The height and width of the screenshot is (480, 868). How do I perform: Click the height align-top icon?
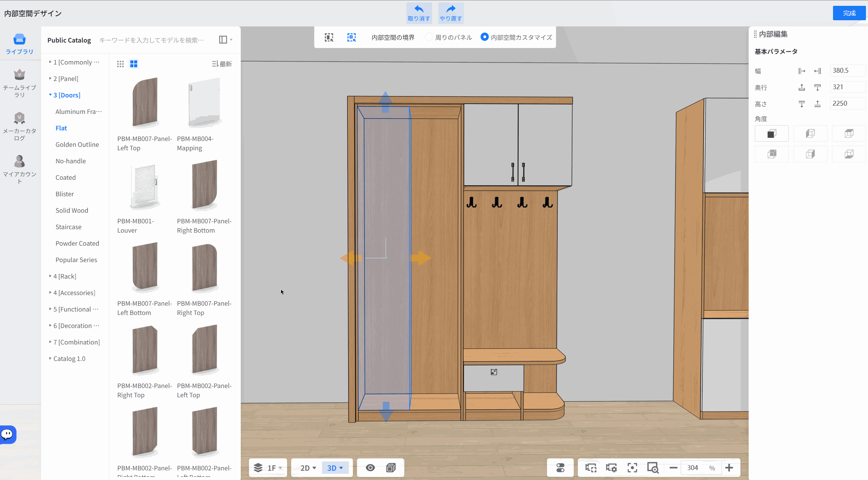[x=802, y=104]
